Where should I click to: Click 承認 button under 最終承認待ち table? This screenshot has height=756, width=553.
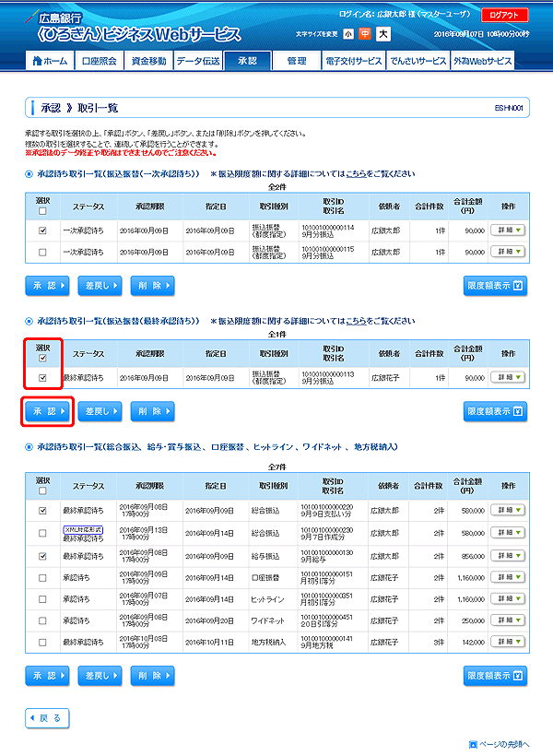pos(49,411)
